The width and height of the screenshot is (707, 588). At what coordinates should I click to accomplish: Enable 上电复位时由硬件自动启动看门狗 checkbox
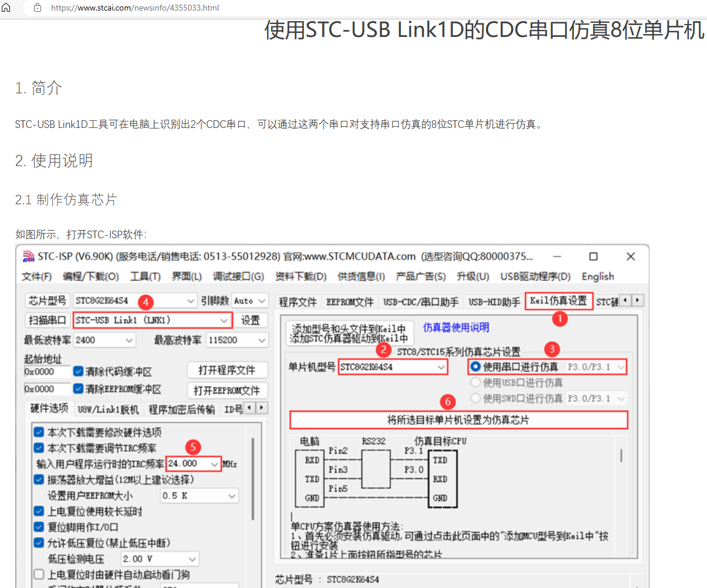point(39,575)
